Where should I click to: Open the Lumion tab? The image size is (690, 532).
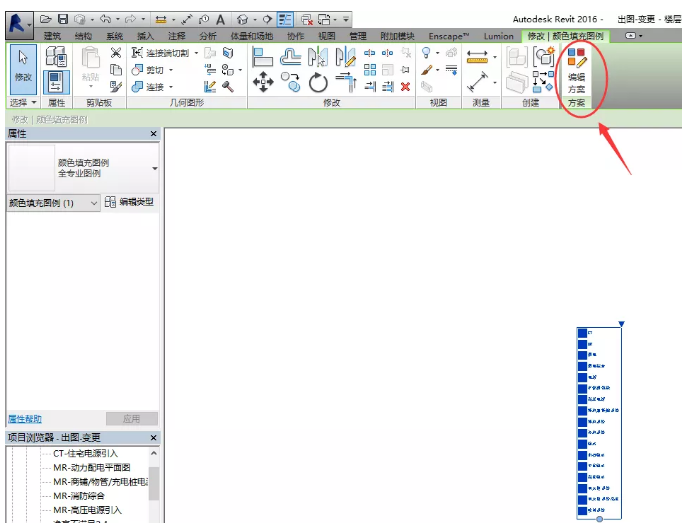point(498,36)
